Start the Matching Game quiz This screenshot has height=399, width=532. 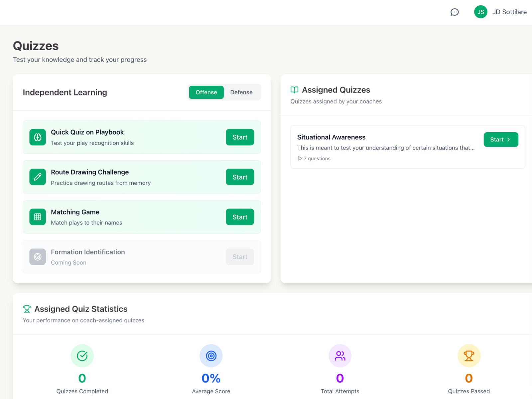[240, 217]
